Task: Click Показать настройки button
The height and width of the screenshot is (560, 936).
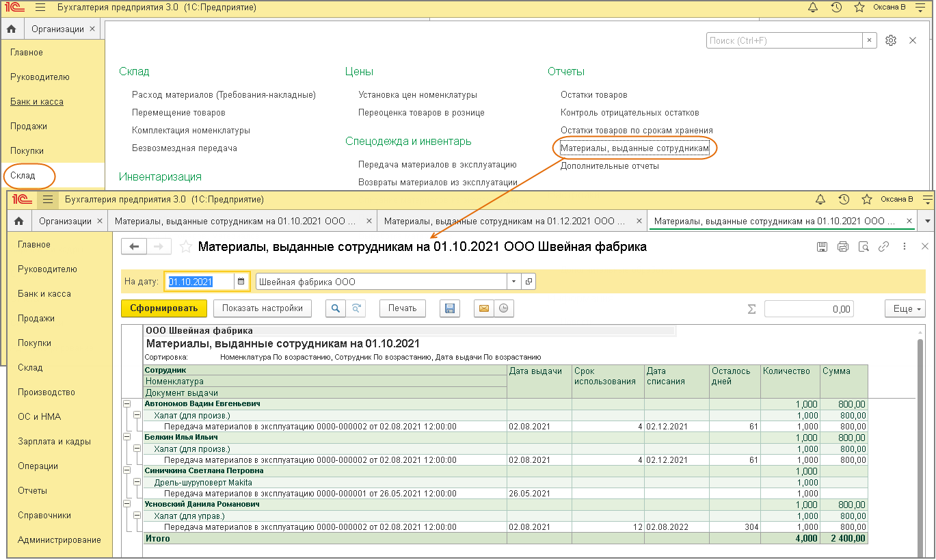Action: (x=263, y=308)
